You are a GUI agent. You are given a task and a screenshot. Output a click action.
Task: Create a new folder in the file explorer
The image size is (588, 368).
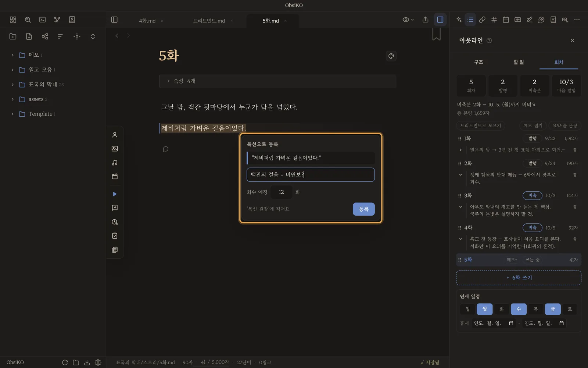(13, 36)
